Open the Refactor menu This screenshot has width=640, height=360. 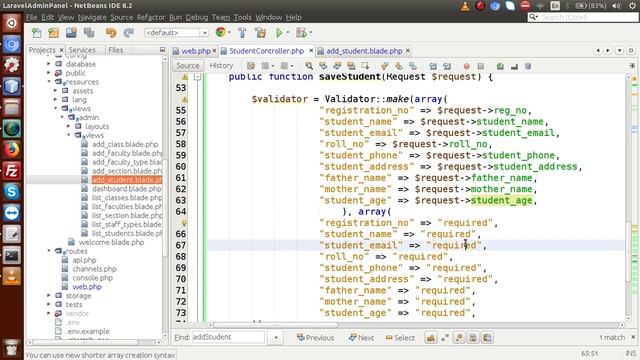151,17
